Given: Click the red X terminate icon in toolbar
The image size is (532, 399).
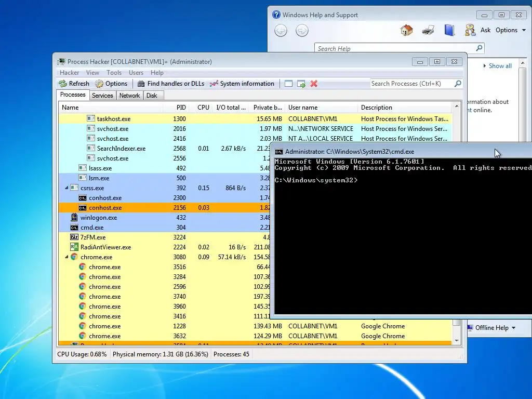Looking at the screenshot, I should [314, 84].
